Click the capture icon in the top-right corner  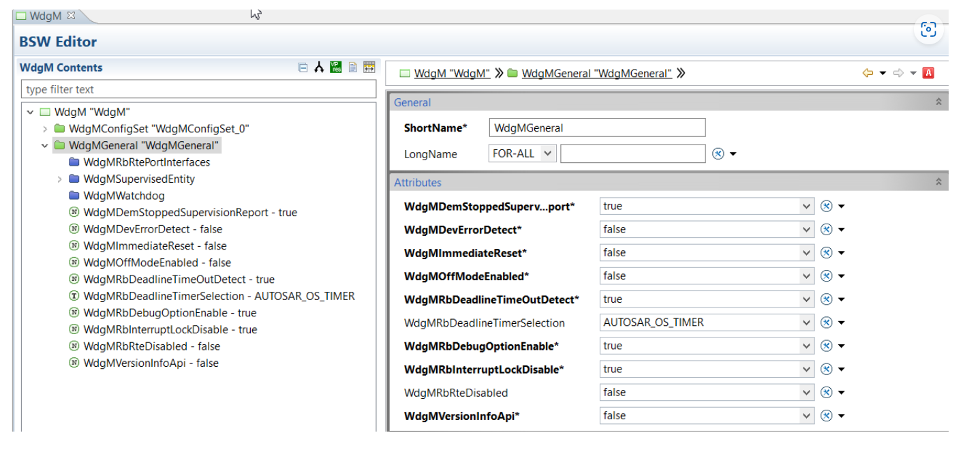[x=929, y=30]
